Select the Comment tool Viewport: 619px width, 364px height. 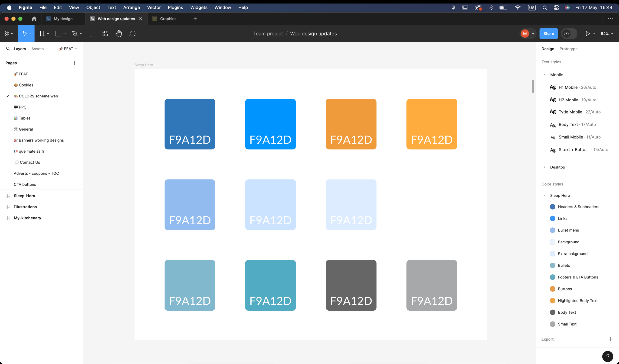[x=132, y=34]
